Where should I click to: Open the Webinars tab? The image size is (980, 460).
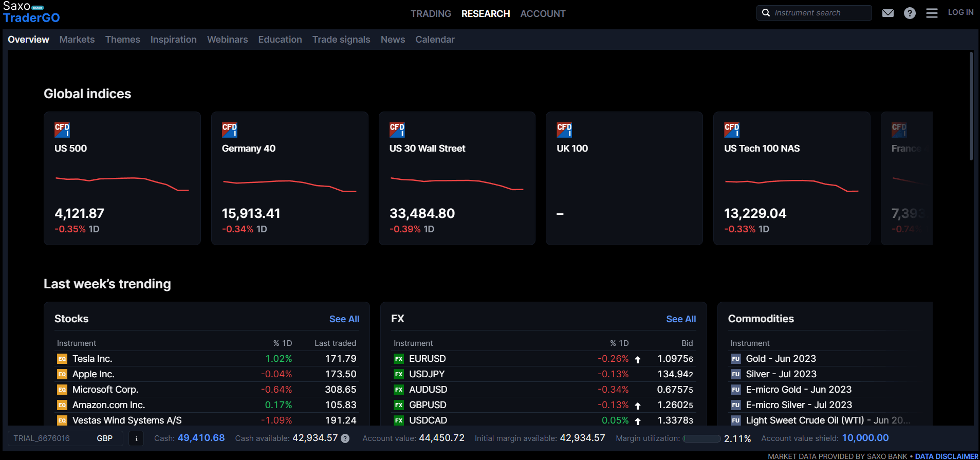pos(228,40)
